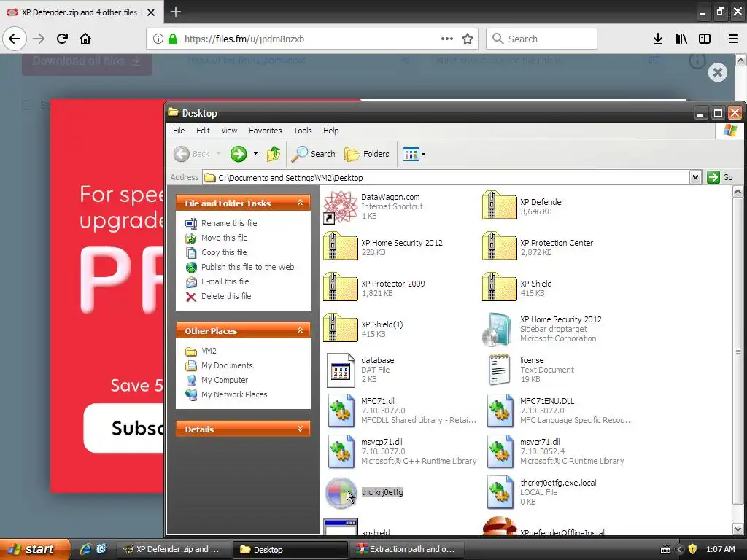Open the Help menu in Explorer
This screenshot has width=747, height=560.
(331, 131)
